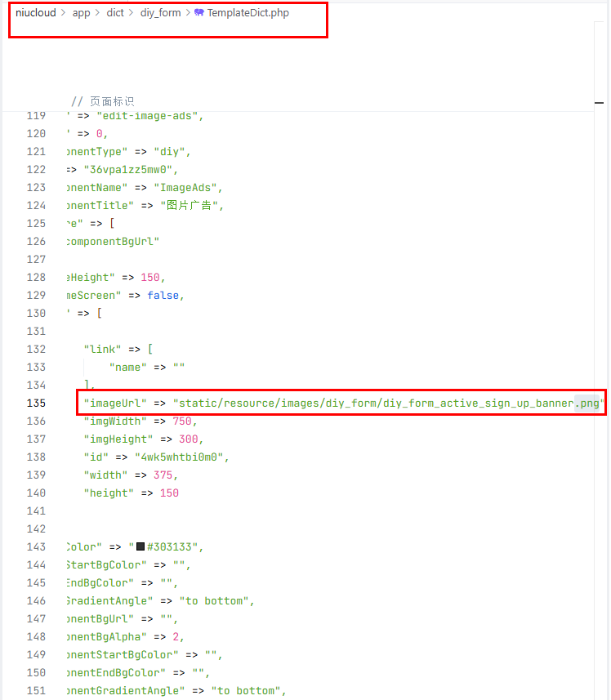
Task: Click the minimap marker at right edge
Action: click(600, 103)
